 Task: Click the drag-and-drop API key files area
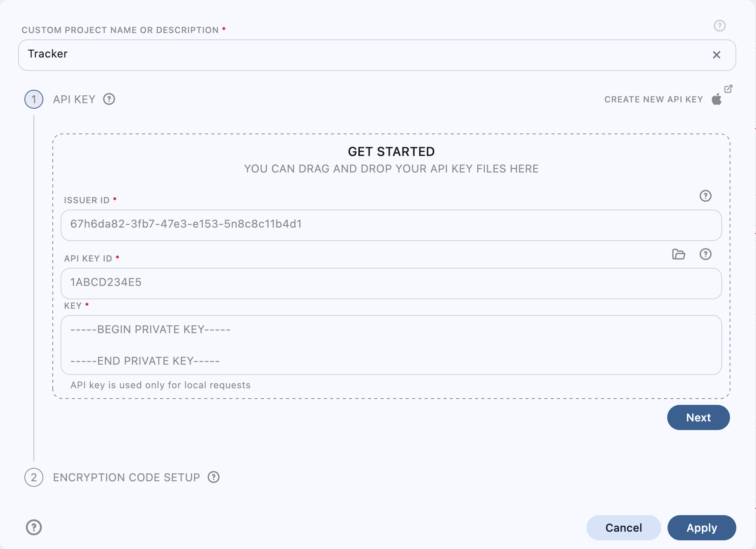coord(391,160)
